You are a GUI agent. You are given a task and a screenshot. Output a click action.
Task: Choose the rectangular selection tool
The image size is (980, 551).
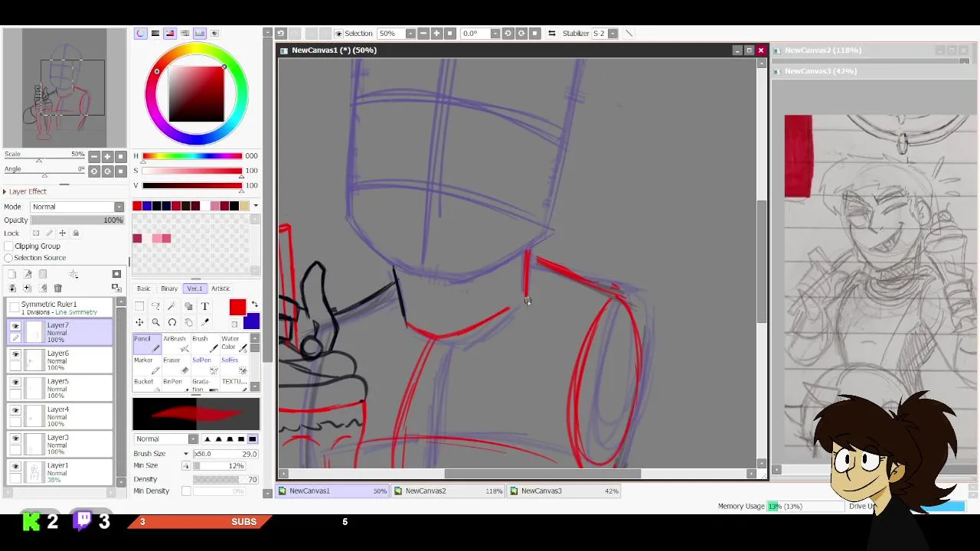(x=139, y=306)
